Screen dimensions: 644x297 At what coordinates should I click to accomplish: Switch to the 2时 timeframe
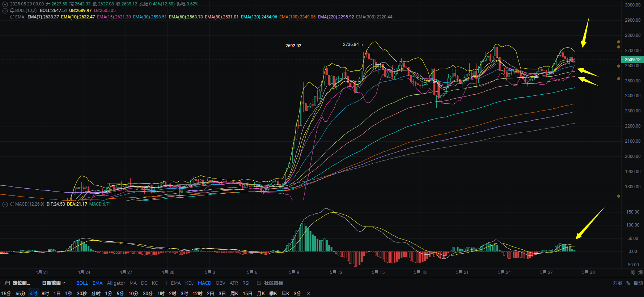(173, 293)
